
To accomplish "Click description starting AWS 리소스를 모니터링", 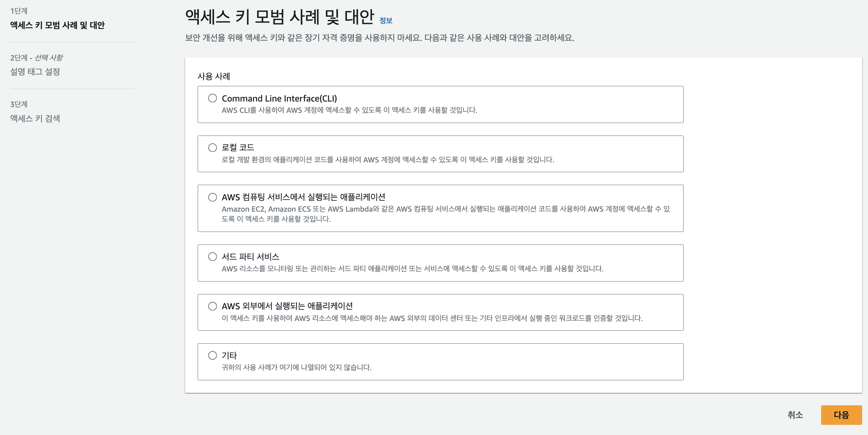I will [x=413, y=269].
